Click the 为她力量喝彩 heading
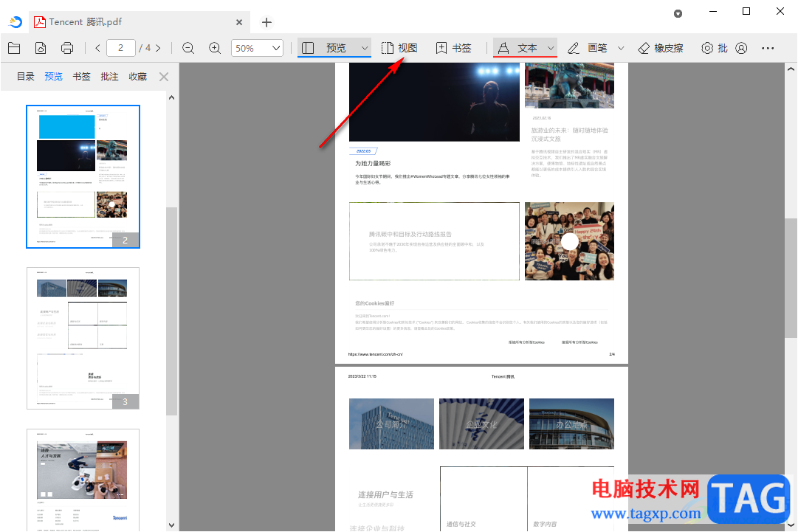The width and height of the screenshot is (798, 532). pyautogui.click(x=373, y=164)
